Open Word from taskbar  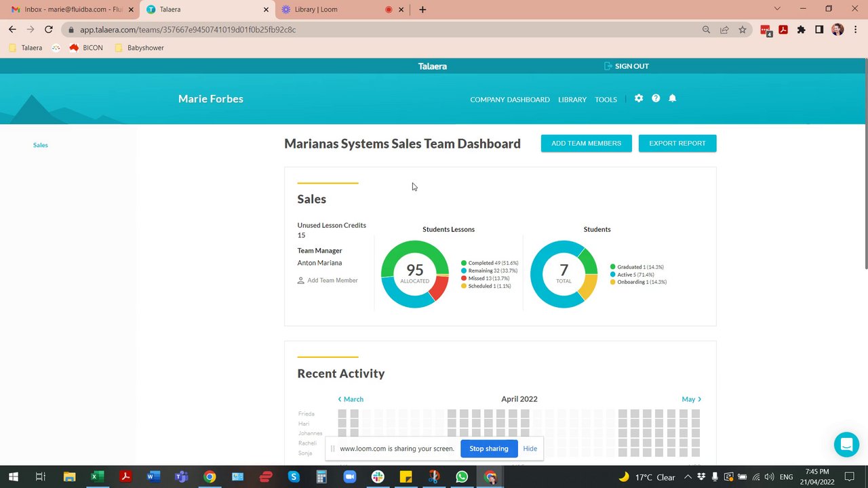pos(153,477)
